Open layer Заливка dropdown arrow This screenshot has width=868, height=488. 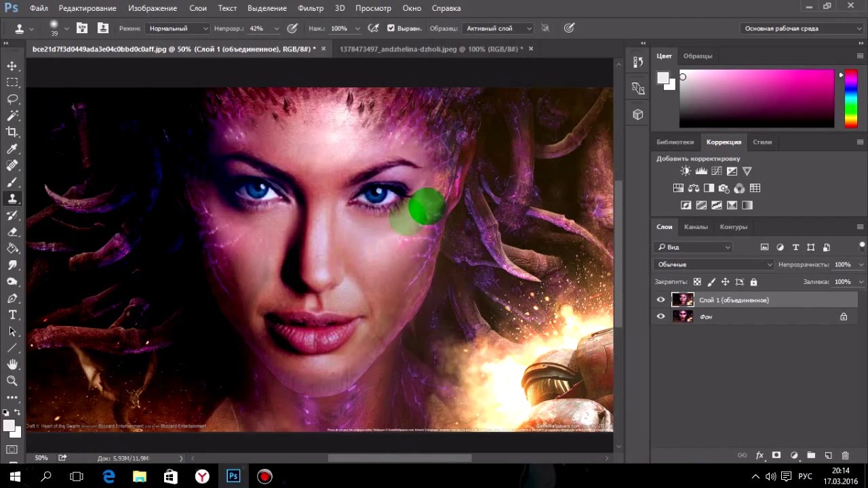point(861,281)
